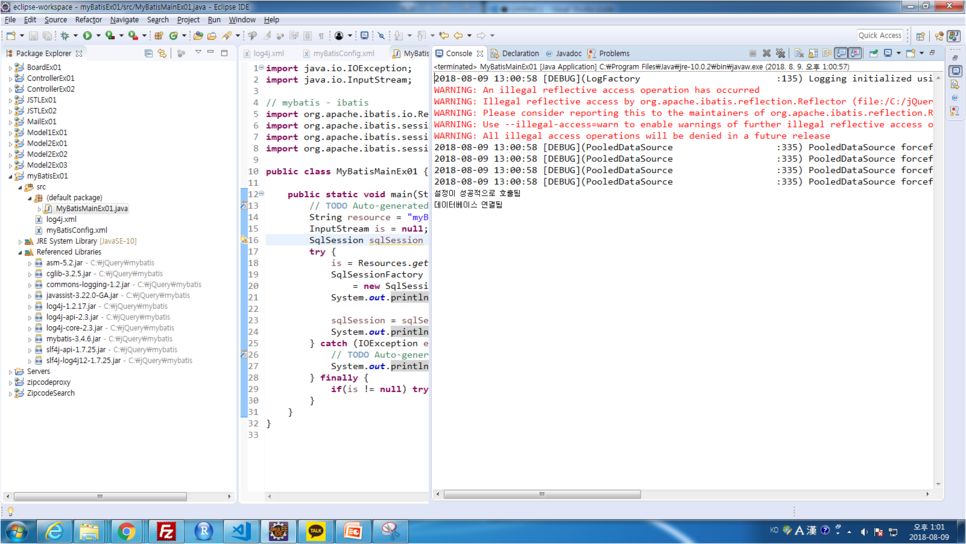Open the Run button dropdown arrow
This screenshot has height=544, width=966.
[x=99, y=36]
